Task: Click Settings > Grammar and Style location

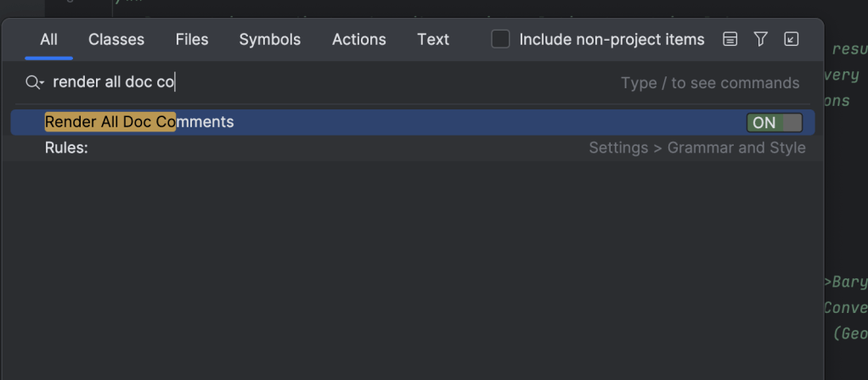Action: (x=696, y=148)
